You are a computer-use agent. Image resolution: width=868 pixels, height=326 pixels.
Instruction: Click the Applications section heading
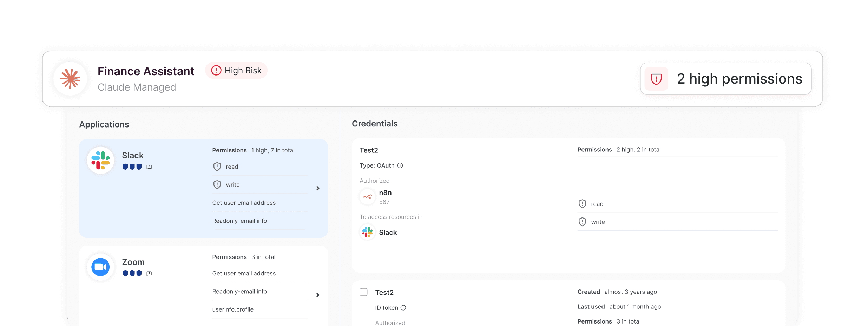point(104,124)
